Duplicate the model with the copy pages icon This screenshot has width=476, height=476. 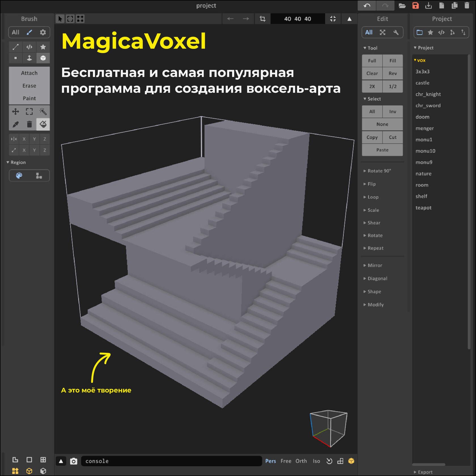pos(454,6)
